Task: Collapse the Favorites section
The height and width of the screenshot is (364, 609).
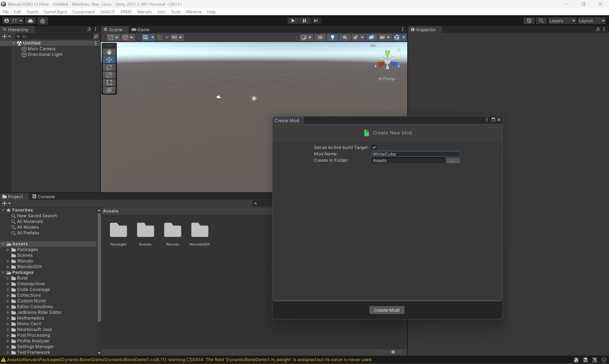Action: click(x=3, y=210)
